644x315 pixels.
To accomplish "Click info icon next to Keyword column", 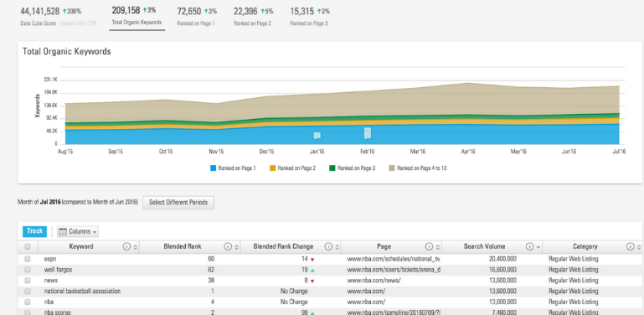I will (x=126, y=247).
